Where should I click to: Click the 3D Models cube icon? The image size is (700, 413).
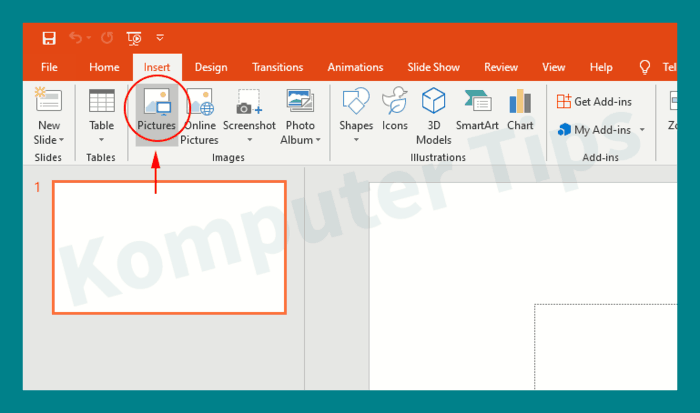click(433, 100)
